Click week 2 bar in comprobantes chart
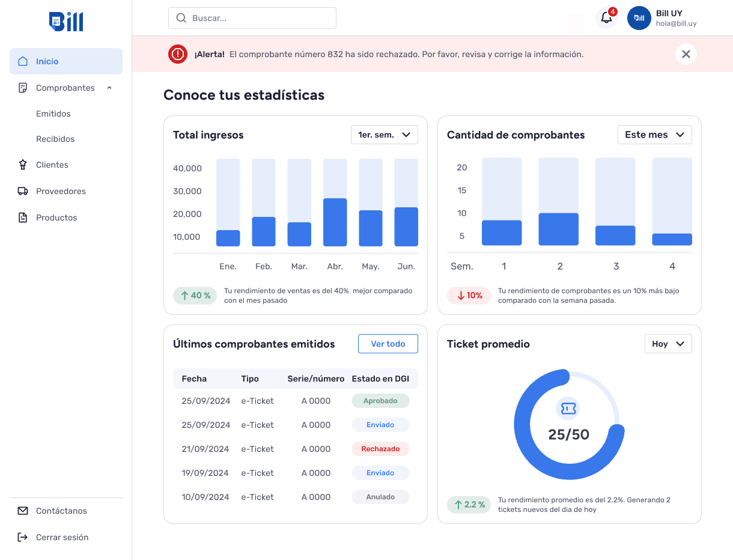The image size is (733, 560). pyautogui.click(x=559, y=229)
